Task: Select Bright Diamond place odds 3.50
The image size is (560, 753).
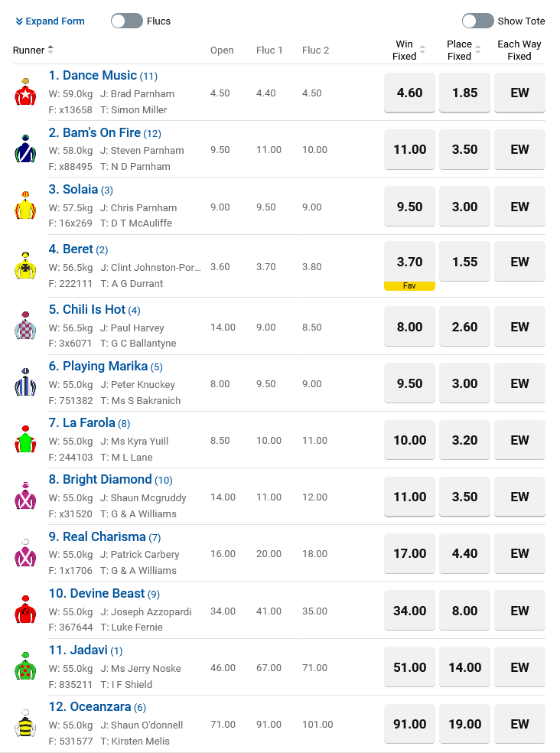Action: 464,497
